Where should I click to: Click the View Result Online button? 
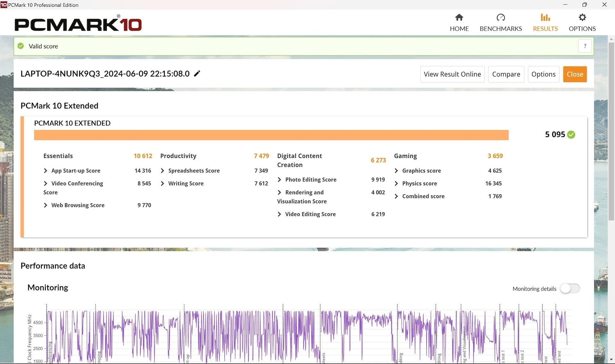[452, 74]
